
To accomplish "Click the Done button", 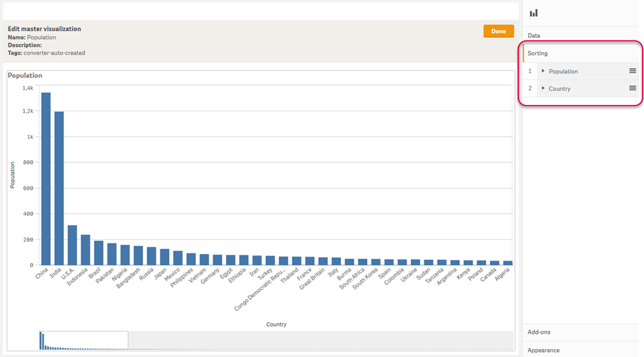I will coord(498,31).
